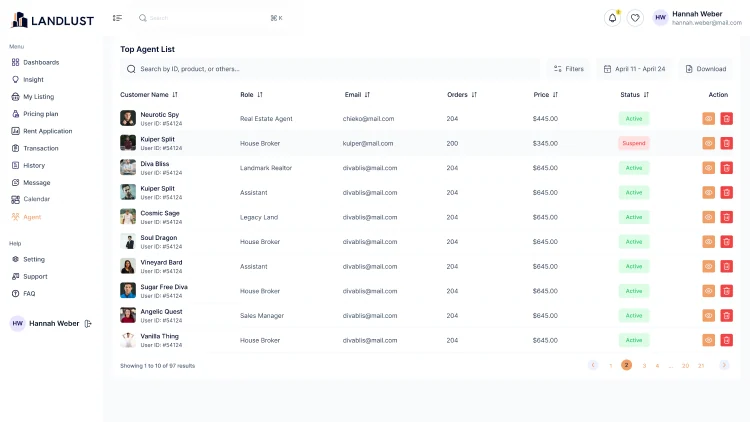Open Transaction page
750x422 pixels.
coord(35,148)
